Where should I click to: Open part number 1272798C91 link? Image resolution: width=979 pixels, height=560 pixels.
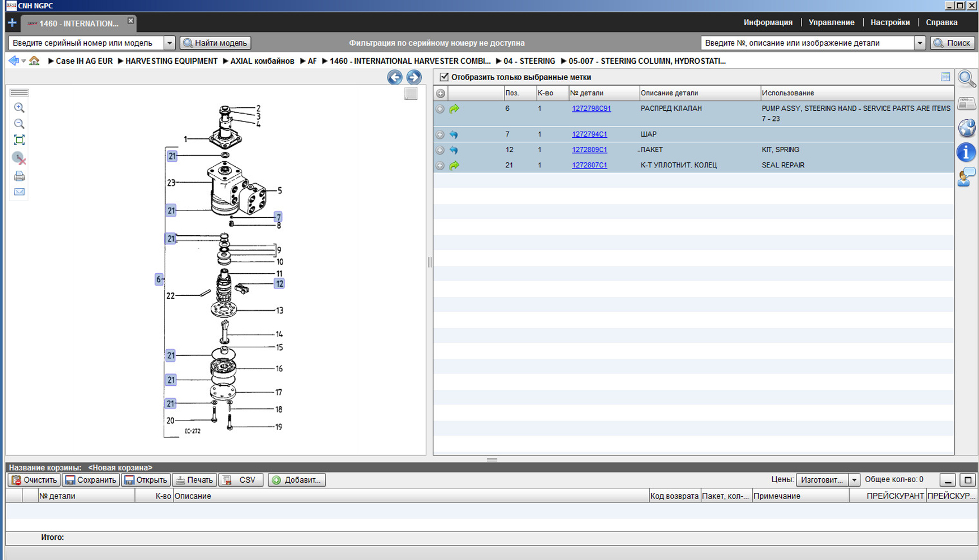(x=591, y=109)
